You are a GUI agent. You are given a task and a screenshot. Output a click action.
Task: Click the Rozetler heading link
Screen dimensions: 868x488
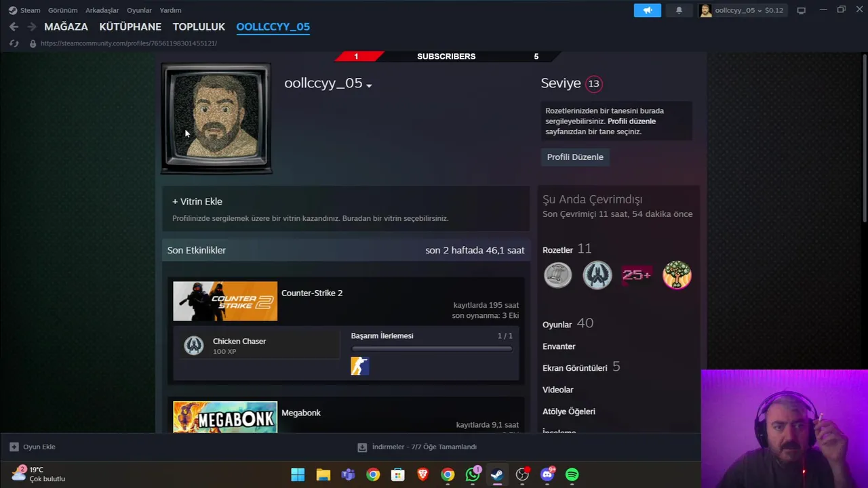pyautogui.click(x=557, y=250)
